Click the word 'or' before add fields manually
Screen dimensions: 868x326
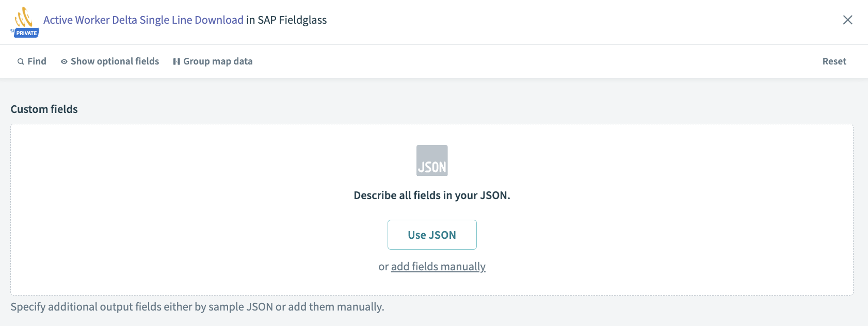point(383,267)
